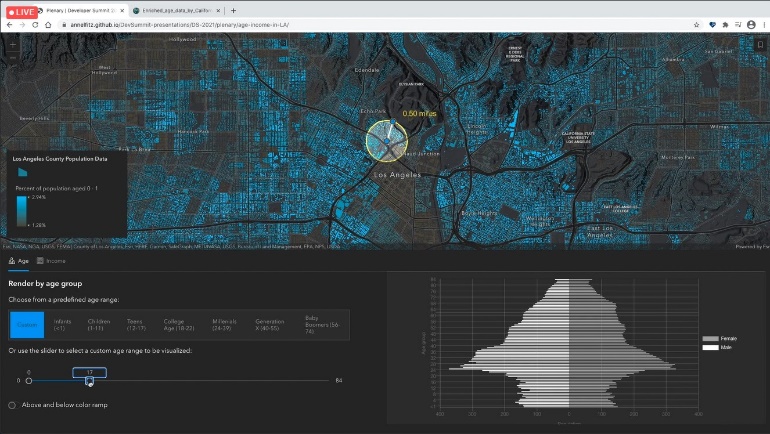
Task: Open the media control icon
Action: (x=738, y=25)
